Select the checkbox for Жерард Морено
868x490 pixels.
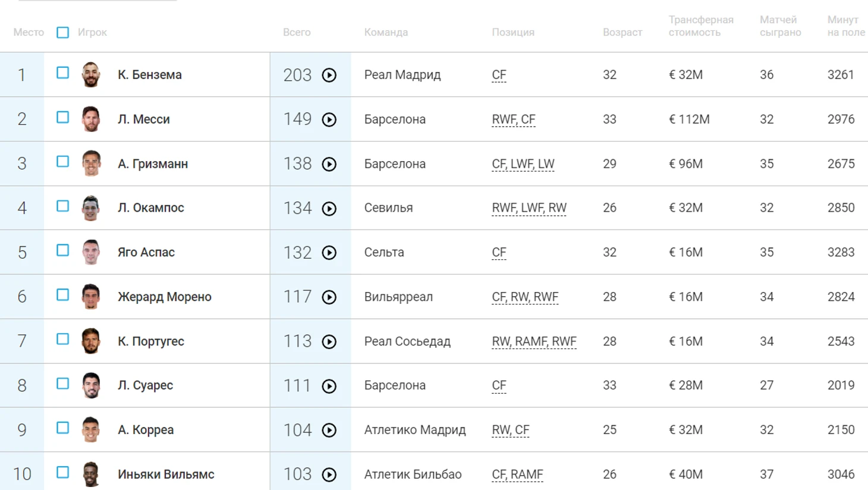tap(62, 295)
